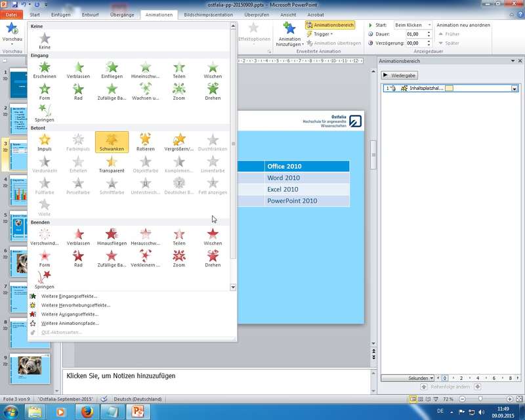This screenshot has height=420, width=525.
Task: Click the Wiedergabe play button
Action: click(x=400, y=75)
